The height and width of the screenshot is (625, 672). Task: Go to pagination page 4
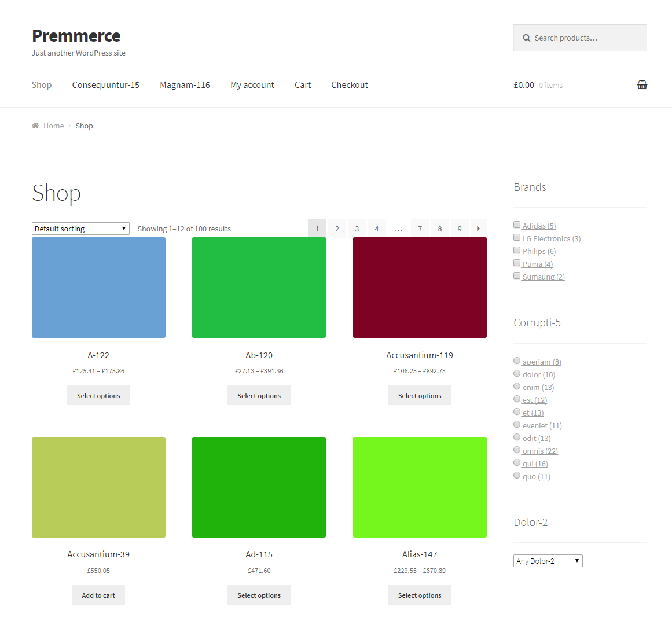click(x=377, y=229)
